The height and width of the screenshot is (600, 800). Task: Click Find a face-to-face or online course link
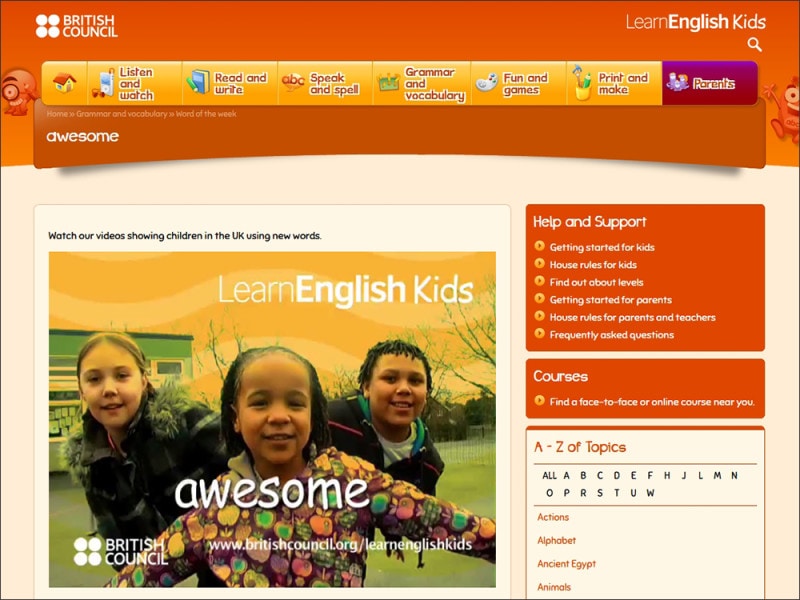pos(651,402)
